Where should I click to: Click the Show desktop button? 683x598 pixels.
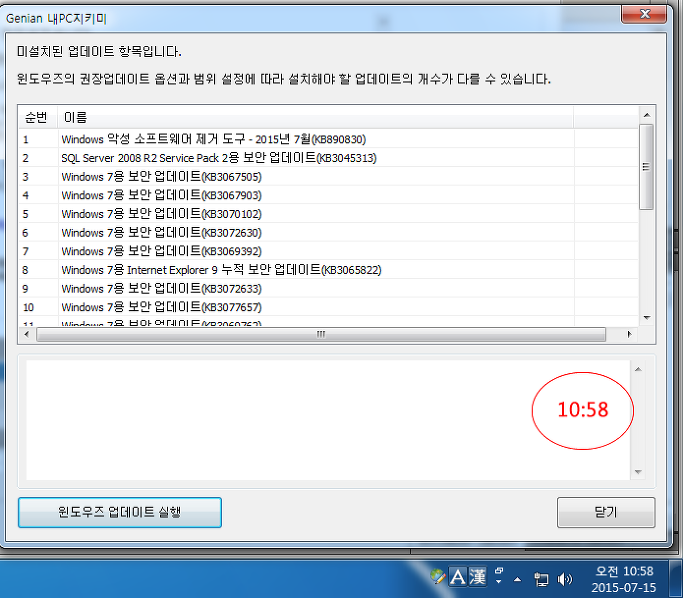676,579
